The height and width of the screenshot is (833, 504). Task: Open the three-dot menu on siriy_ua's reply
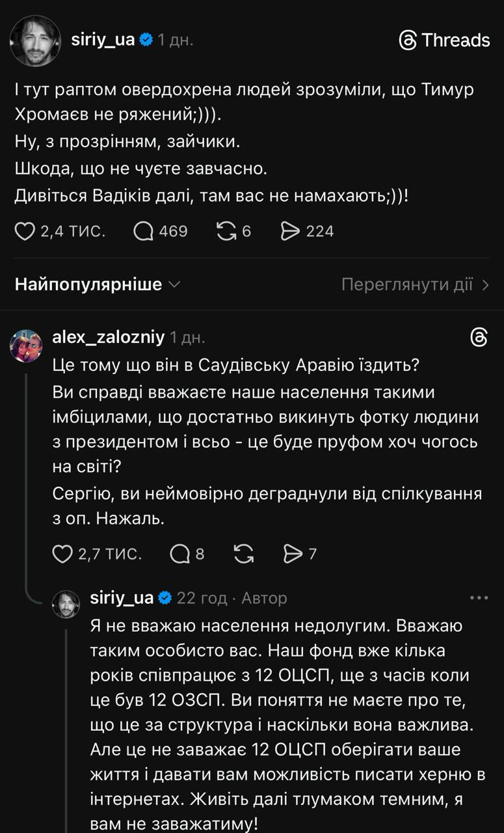(479, 597)
